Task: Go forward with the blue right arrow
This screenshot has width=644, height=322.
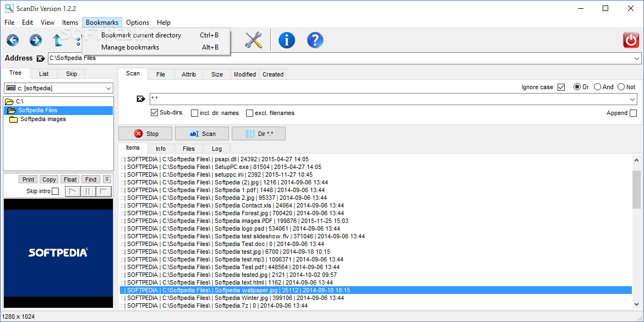Action: pos(36,40)
